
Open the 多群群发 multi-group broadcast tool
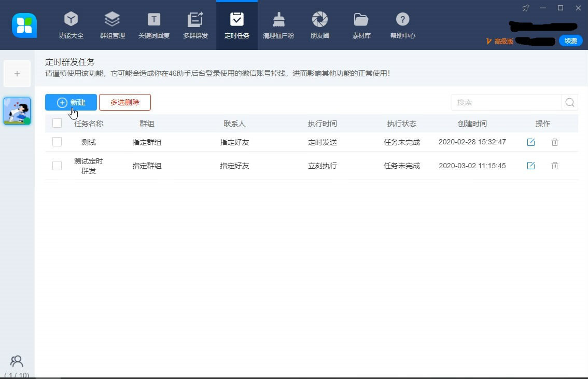pos(195,25)
